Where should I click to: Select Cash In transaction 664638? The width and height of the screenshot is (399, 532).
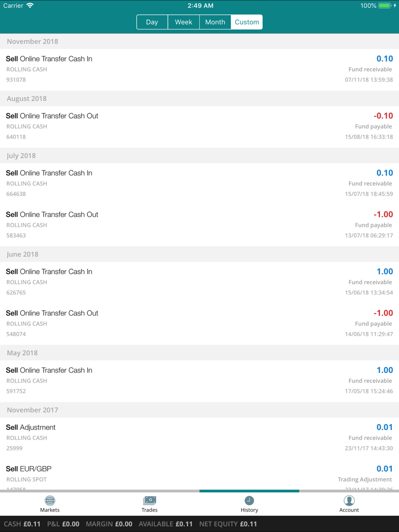pos(199,183)
